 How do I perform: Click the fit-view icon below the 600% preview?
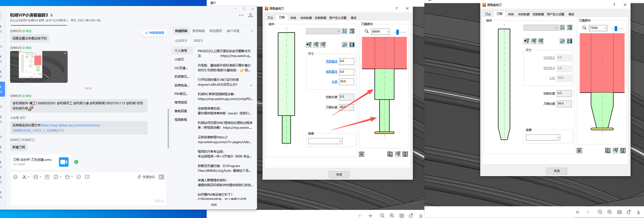click(361, 154)
